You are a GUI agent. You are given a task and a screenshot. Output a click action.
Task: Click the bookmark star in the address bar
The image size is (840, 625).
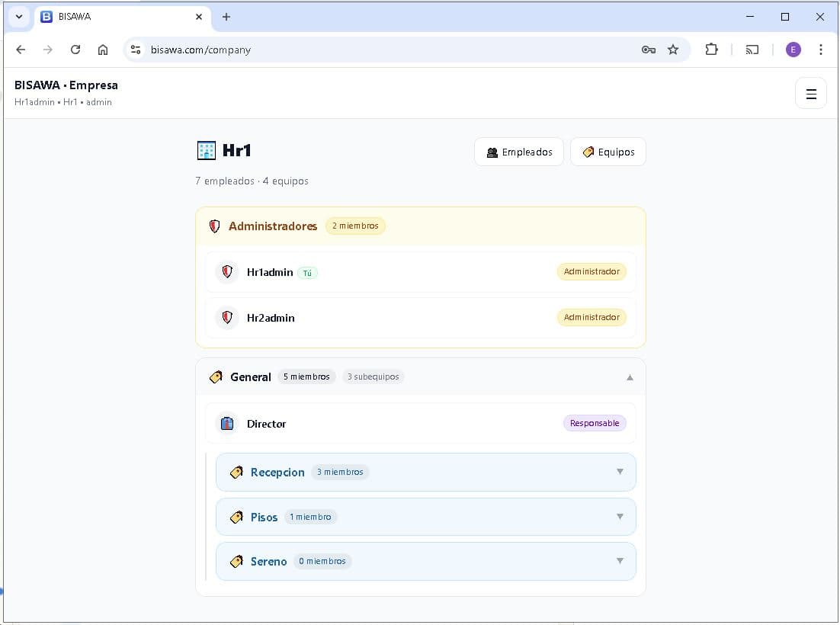coord(674,50)
